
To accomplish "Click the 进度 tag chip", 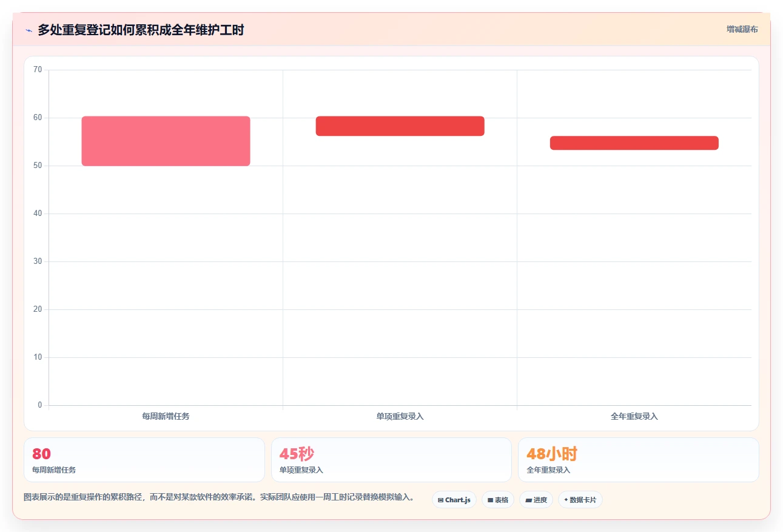I will coord(536,500).
